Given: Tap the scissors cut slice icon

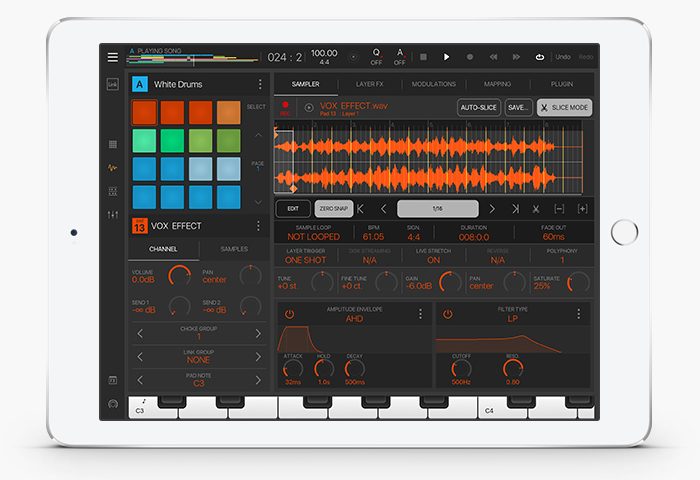Looking at the screenshot, I should point(536,209).
